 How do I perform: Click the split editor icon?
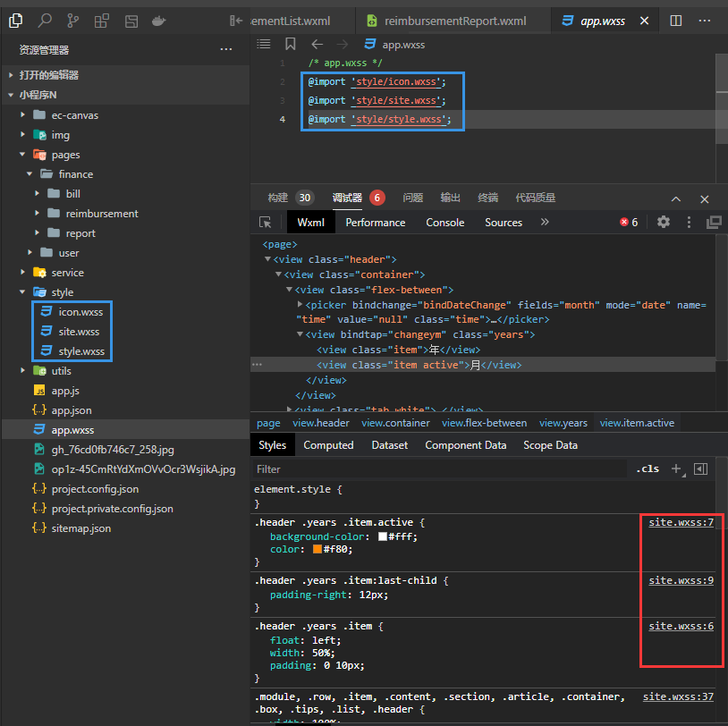[x=676, y=21]
